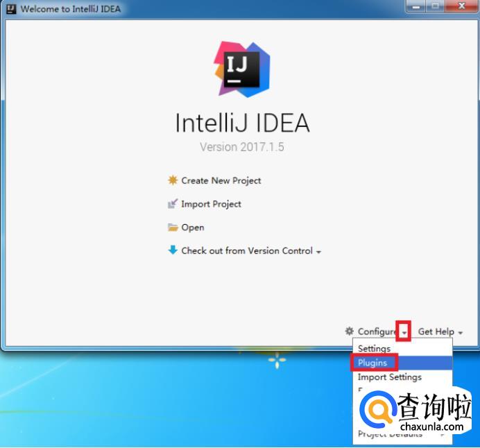The image size is (480, 448).
Task: Click the Version 2017.1.5 text
Action: 242,147
